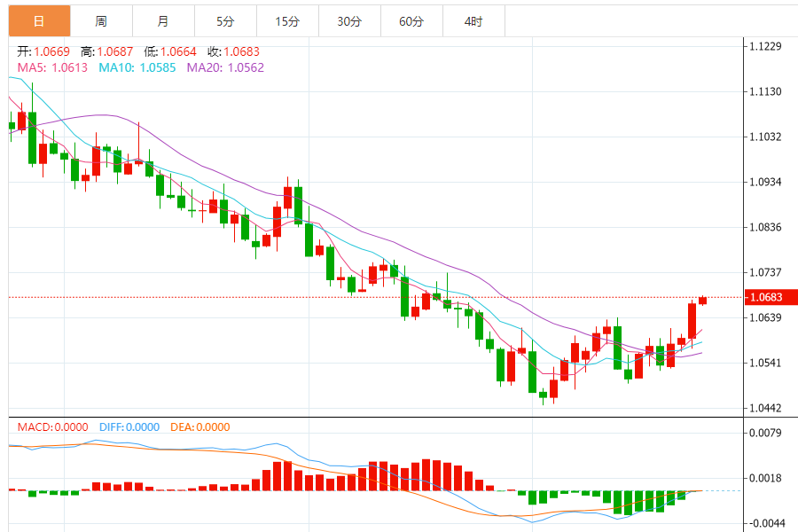
Task: Click the closing price 收:1.0683 value
Action: click(233, 51)
